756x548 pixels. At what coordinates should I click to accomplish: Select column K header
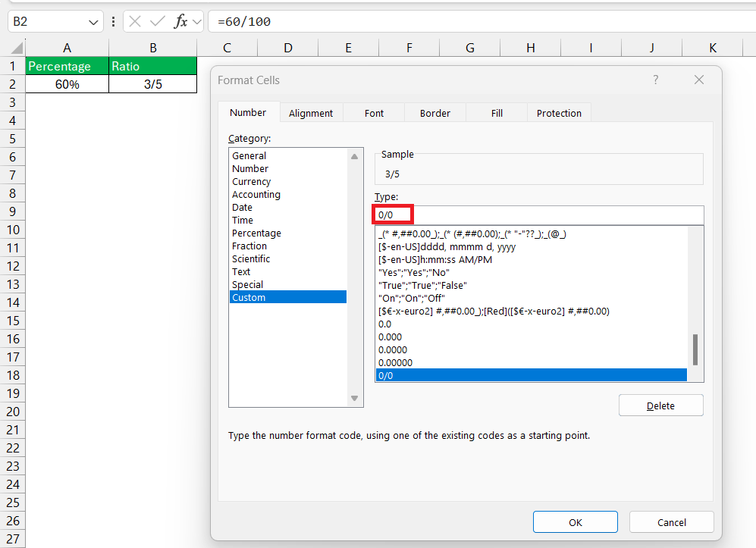pyautogui.click(x=713, y=48)
